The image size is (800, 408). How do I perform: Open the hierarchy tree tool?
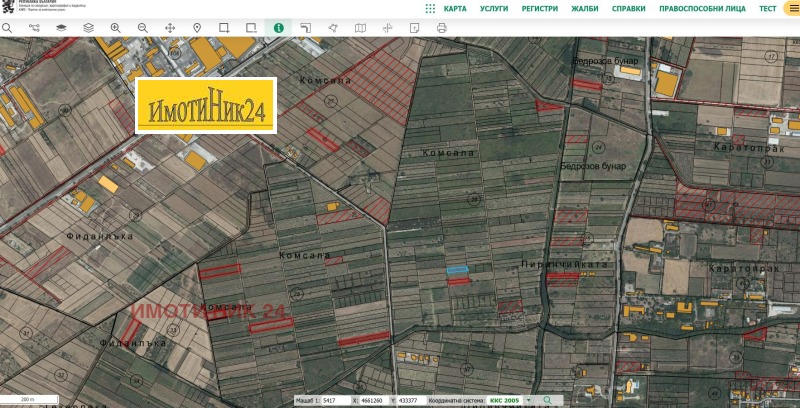coord(34,28)
